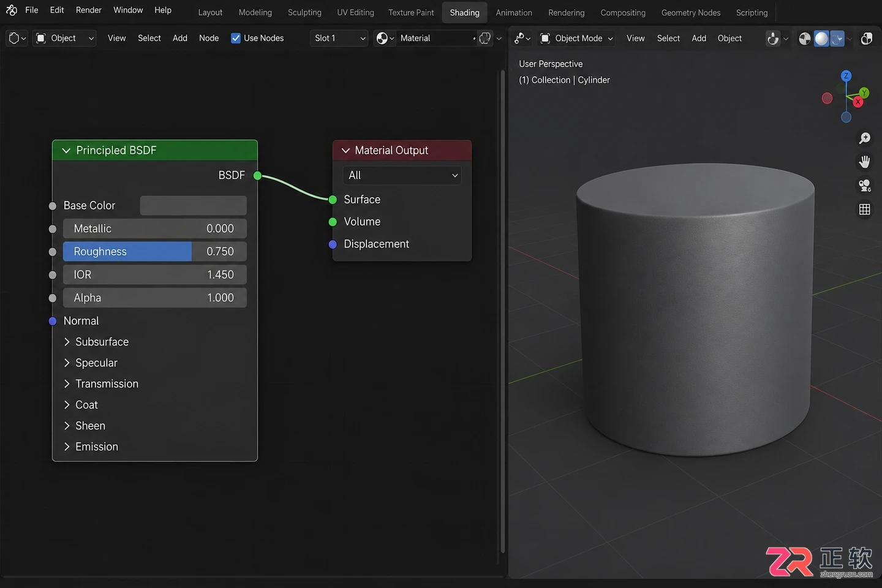Click the pan hand icon in viewport
882x588 pixels.
(865, 162)
